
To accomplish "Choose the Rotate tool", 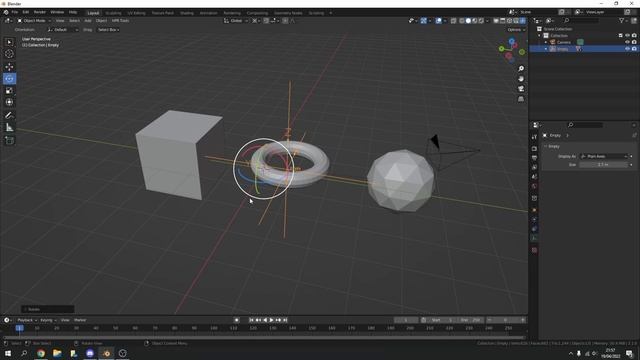I will coord(9,79).
